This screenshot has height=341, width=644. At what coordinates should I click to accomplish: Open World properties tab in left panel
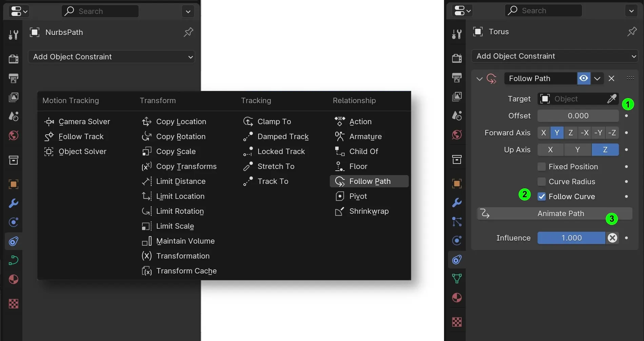click(14, 136)
